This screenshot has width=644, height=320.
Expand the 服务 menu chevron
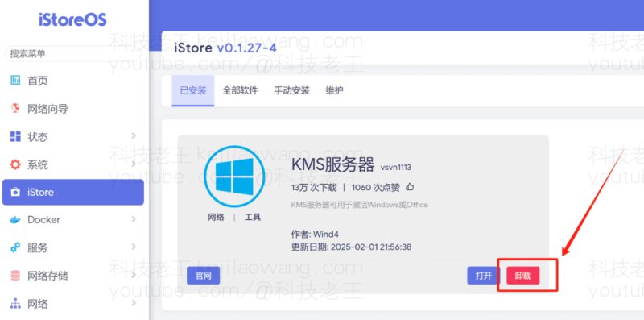[x=134, y=247]
